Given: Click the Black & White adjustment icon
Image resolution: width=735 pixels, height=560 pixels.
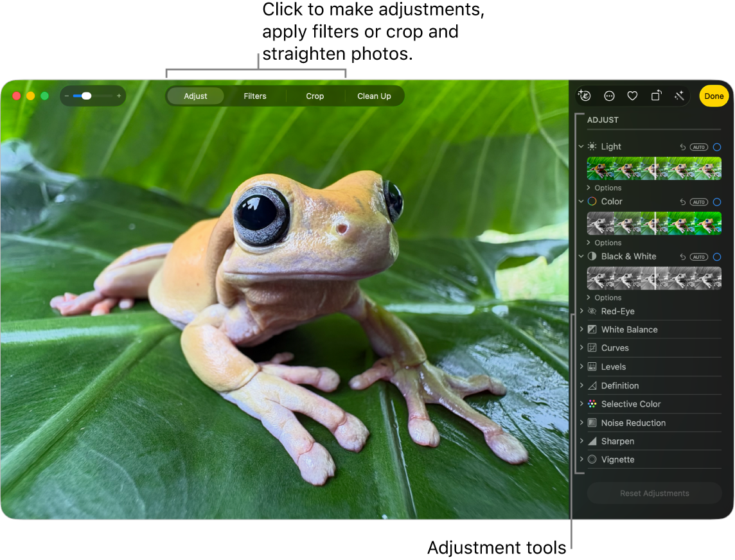Looking at the screenshot, I should (592, 256).
